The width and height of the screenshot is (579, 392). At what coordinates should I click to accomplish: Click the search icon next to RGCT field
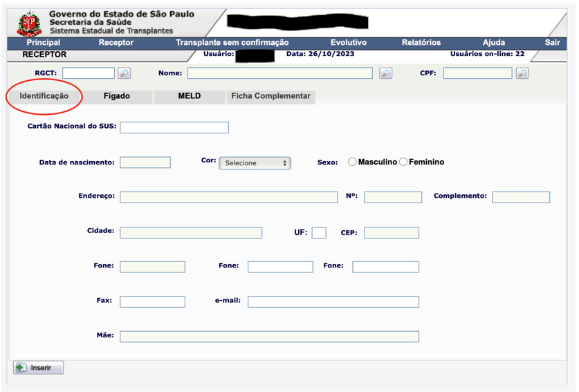pyautogui.click(x=124, y=73)
